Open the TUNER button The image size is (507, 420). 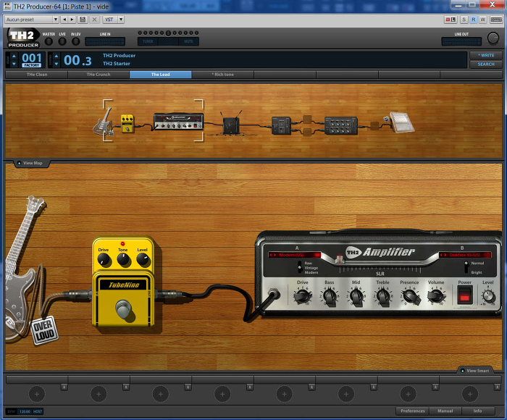148,41
